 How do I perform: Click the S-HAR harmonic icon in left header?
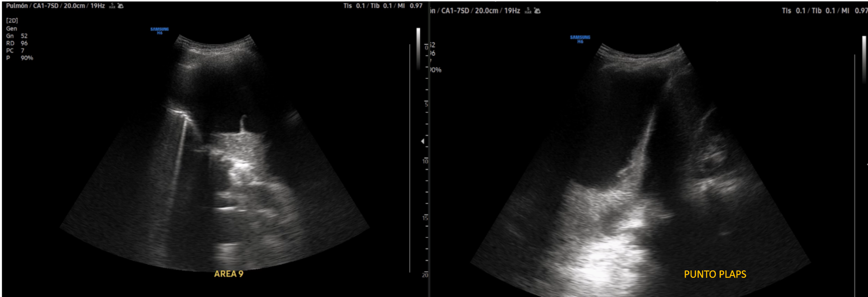(112, 6)
